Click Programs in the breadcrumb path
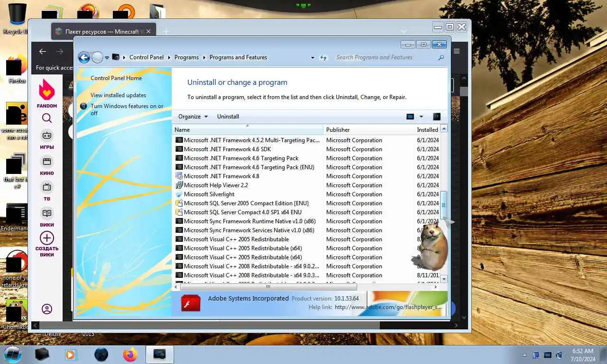The image size is (607, 364). pos(186,57)
